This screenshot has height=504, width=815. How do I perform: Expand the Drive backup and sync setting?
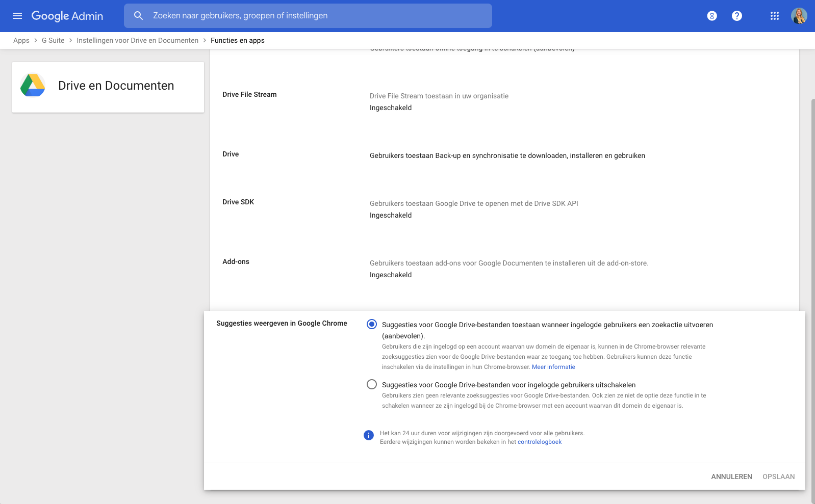504,155
